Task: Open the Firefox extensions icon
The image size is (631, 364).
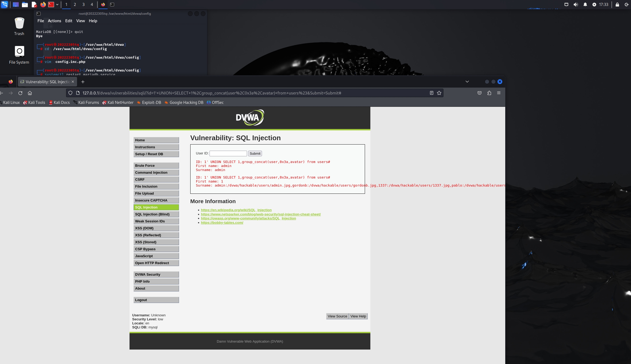Action: pos(489,93)
